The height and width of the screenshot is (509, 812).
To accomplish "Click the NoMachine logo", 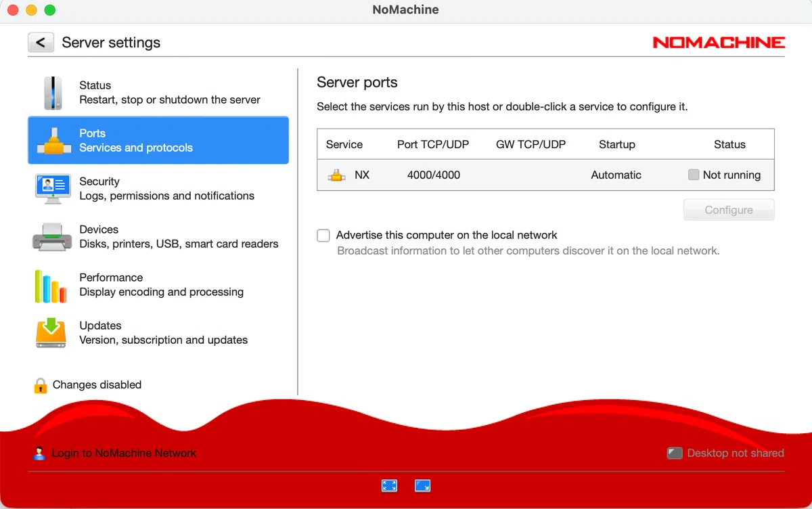I will [x=719, y=43].
